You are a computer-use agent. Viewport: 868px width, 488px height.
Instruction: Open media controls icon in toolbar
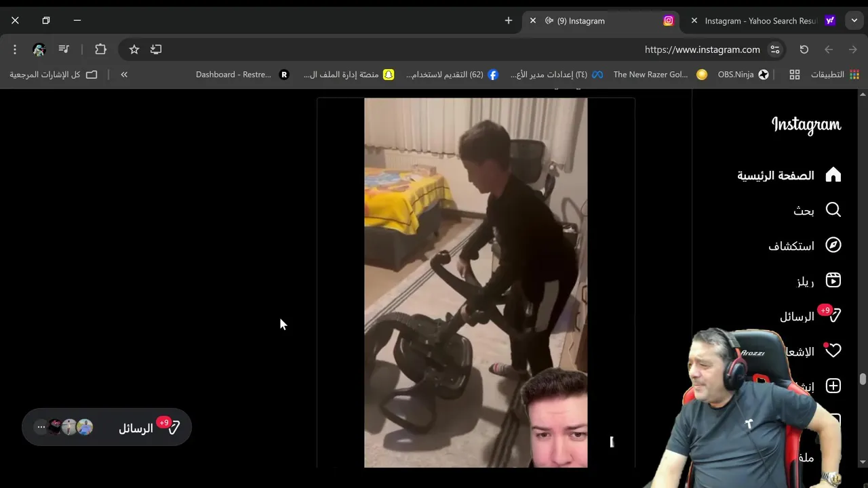64,49
